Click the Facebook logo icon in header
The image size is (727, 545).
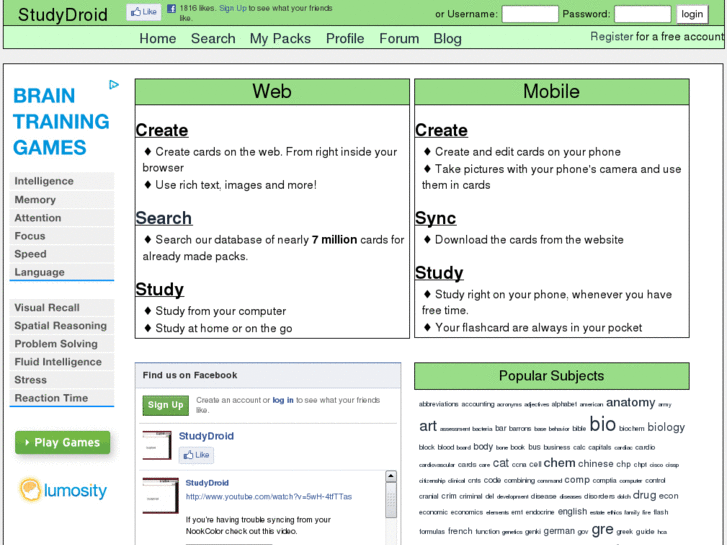click(172, 8)
